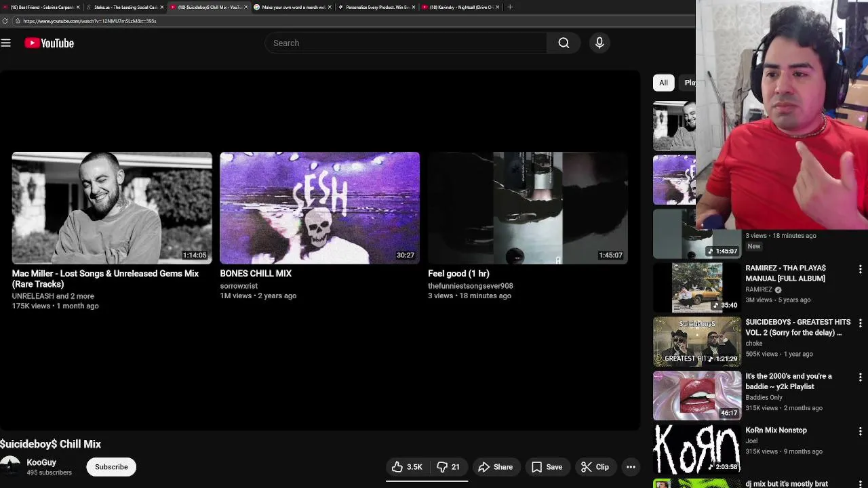The image size is (868, 488).
Task: Share the video
Action: click(496, 467)
